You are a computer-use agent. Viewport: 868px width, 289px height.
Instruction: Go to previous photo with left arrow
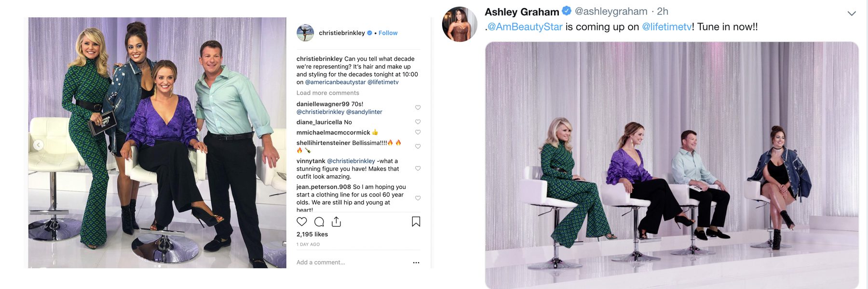[x=39, y=144]
